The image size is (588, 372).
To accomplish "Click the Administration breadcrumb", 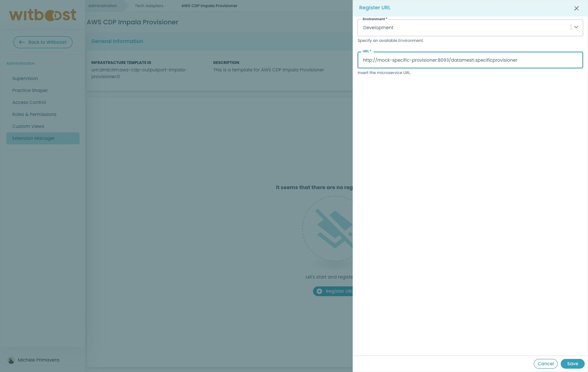I will tap(102, 6).
